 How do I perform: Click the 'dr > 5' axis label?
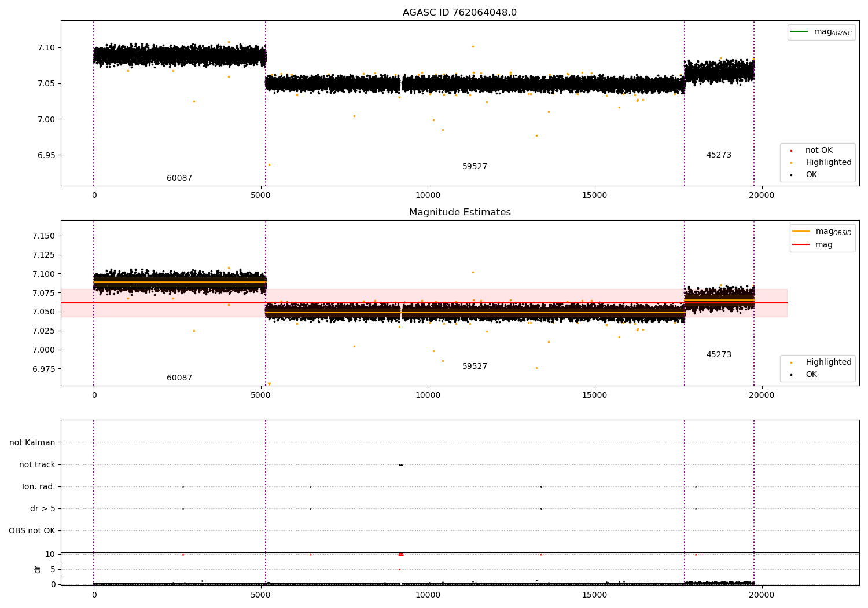(x=43, y=509)
